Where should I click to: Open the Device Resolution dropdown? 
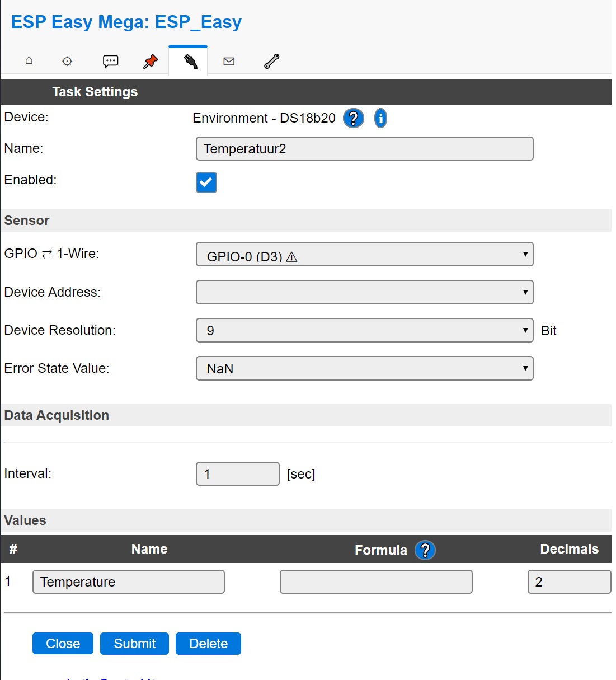(x=365, y=330)
